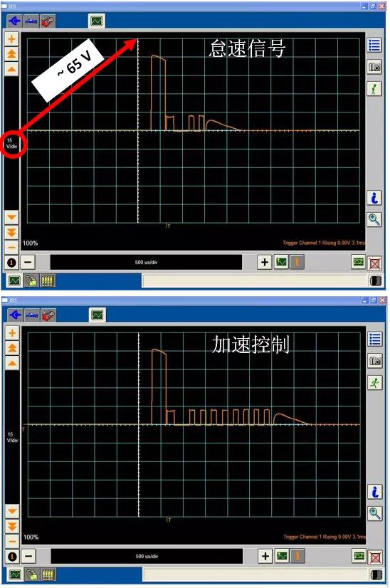The image size is (390, 588).
Task: Click the magnifier zoom icon in 怠速信号 window
Action: [x=374, y=219]
